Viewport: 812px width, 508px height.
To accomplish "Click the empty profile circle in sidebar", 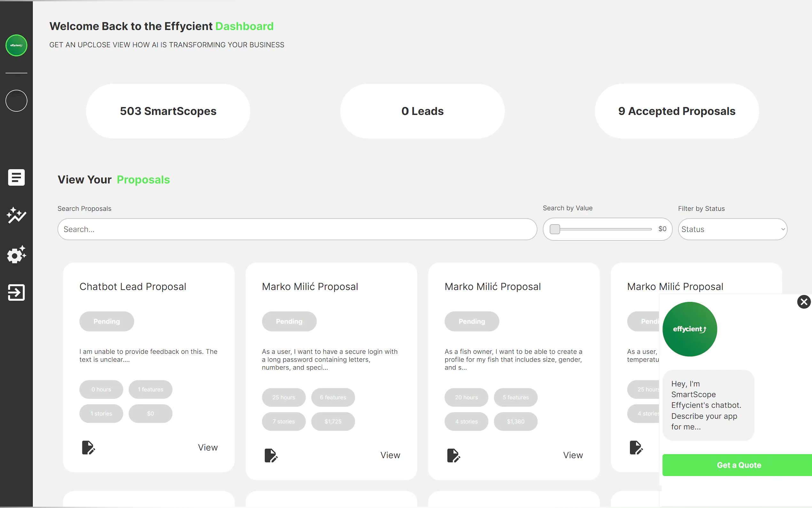I will point(16,101).
